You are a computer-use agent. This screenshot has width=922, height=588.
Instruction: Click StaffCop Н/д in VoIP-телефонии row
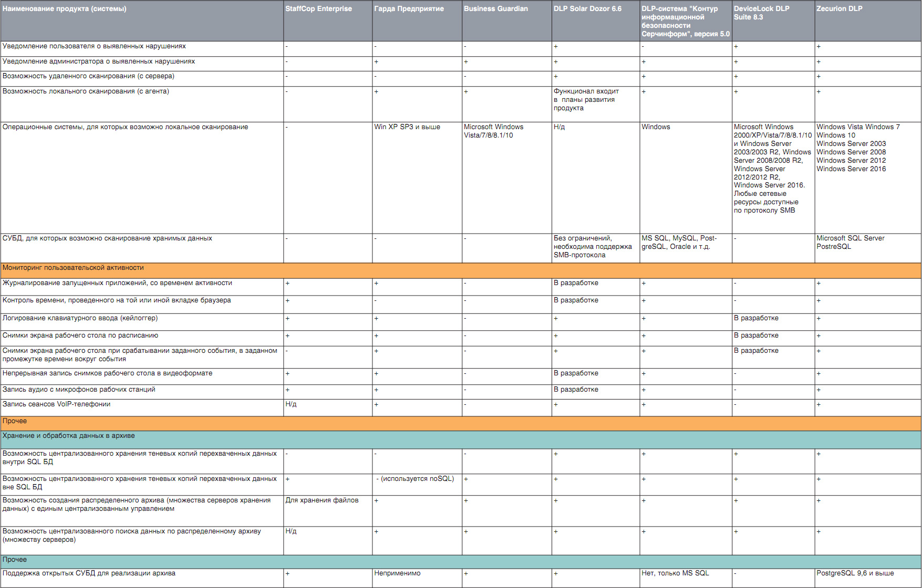tap(328, 408)
